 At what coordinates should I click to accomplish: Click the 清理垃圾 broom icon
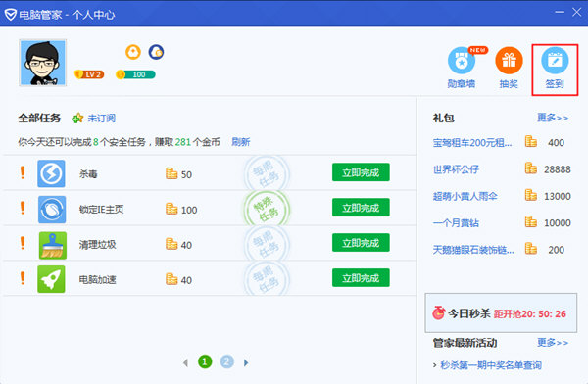coord(53,245)
